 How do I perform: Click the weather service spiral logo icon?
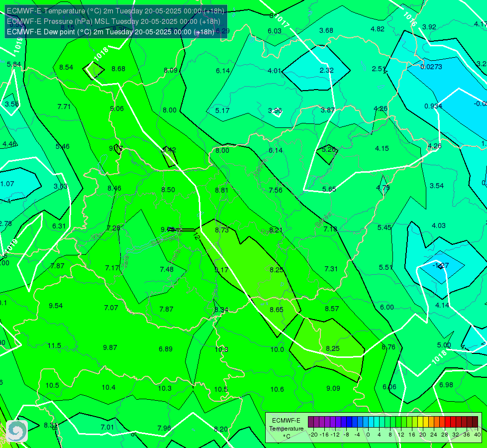tap(17, 431)
